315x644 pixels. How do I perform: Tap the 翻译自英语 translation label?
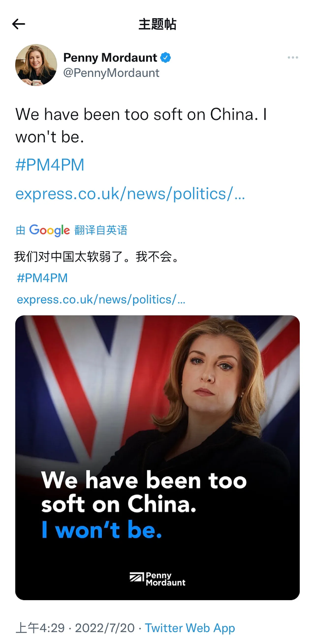[x=101, y=230]
